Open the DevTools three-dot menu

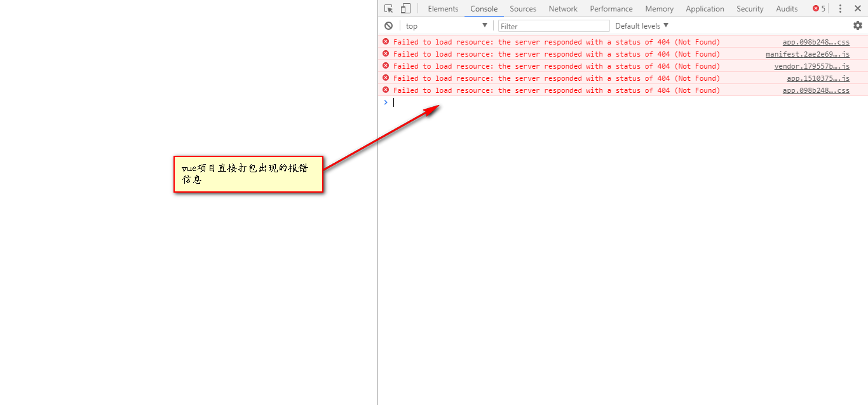[x=840, y=9]
